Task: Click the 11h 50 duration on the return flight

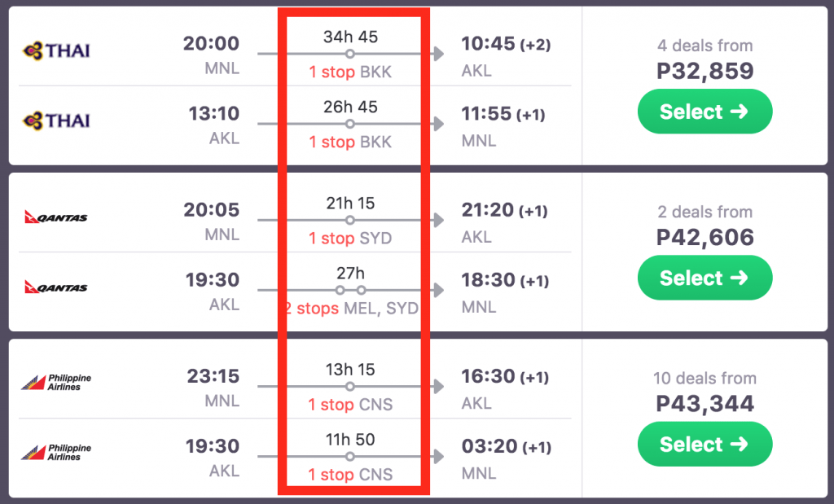Action: point(350,440)
